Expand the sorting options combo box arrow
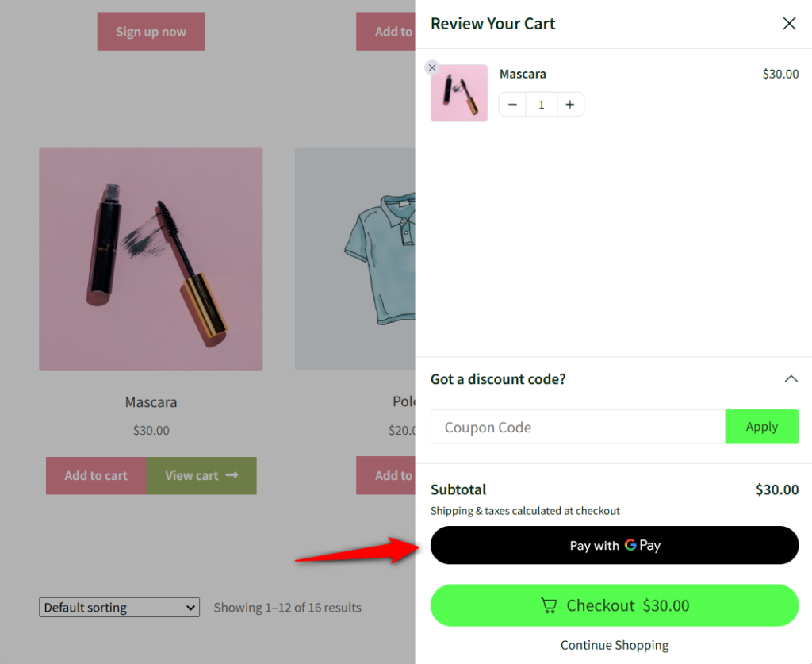 [x=190, y=607]
